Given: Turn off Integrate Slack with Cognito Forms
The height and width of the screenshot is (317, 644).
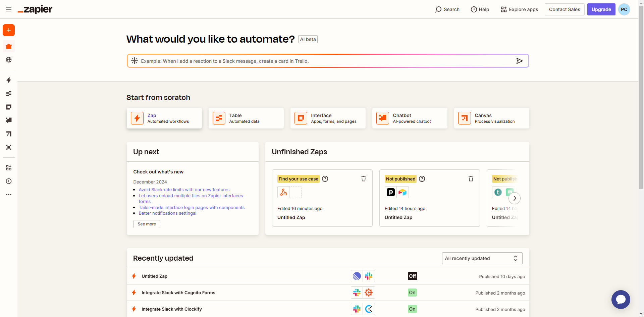Looking at the screenshot, I should coord(412,293).
